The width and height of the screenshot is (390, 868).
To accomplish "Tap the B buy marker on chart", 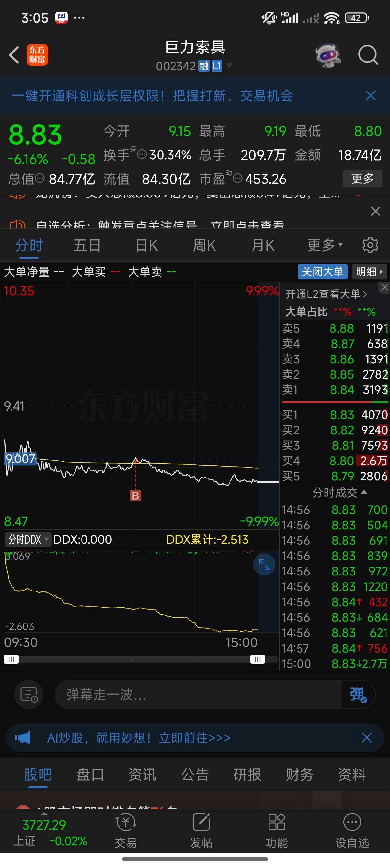I will [x=136, y=495].
